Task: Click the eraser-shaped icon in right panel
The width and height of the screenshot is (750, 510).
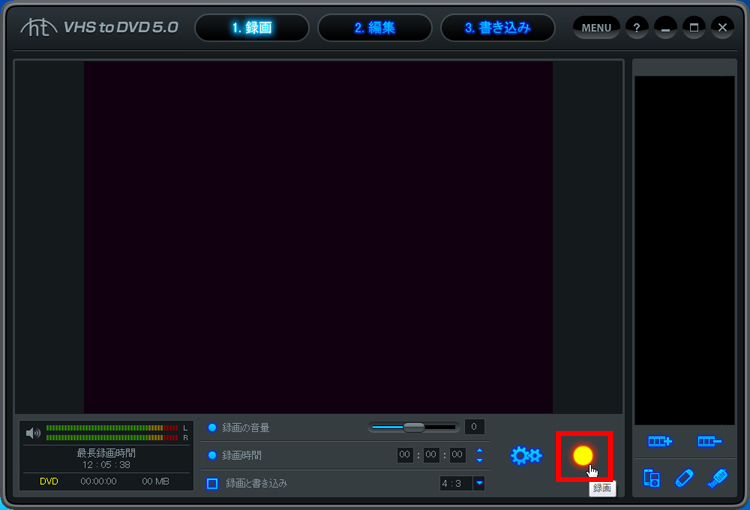Action: 684,478
